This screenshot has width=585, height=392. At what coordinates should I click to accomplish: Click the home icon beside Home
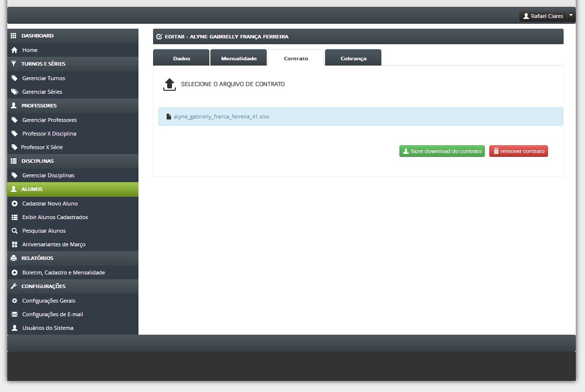14,50
